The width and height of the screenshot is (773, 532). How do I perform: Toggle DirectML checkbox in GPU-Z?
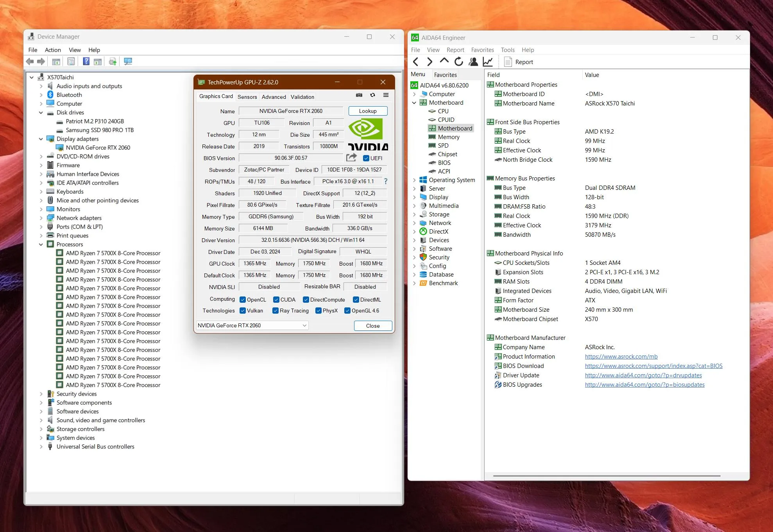[356, 300]
